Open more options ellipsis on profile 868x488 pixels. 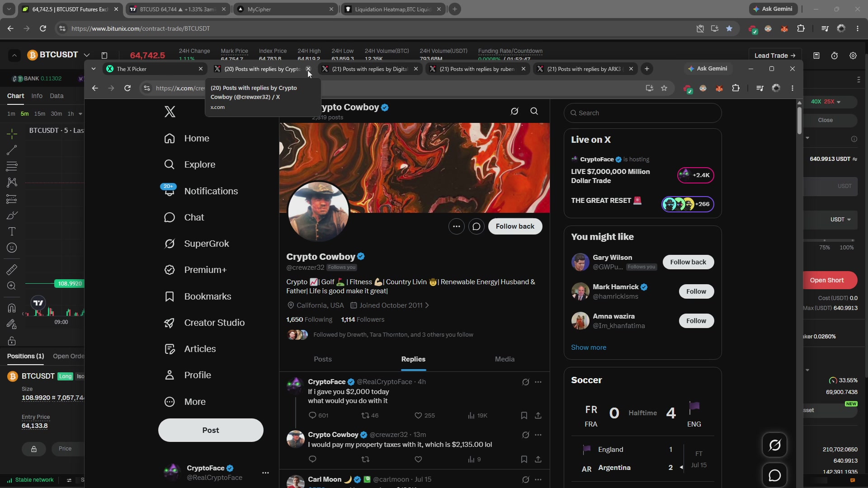pos(457,226)
